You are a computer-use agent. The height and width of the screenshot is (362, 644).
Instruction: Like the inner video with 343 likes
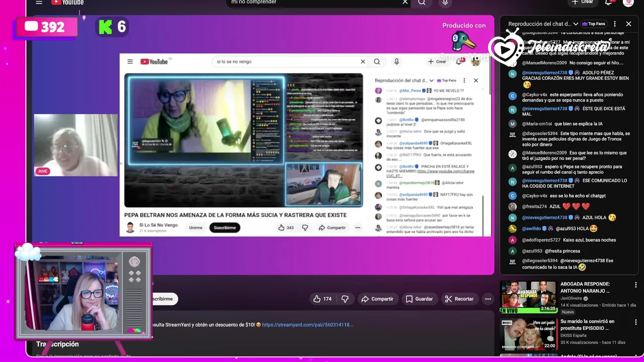[286, 227]
